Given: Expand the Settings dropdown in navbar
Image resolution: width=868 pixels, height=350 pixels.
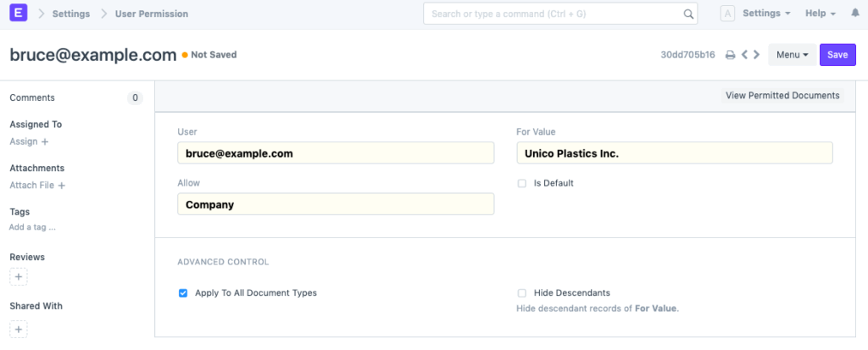Looking at the screenshot, I should [x=766, y=14].
